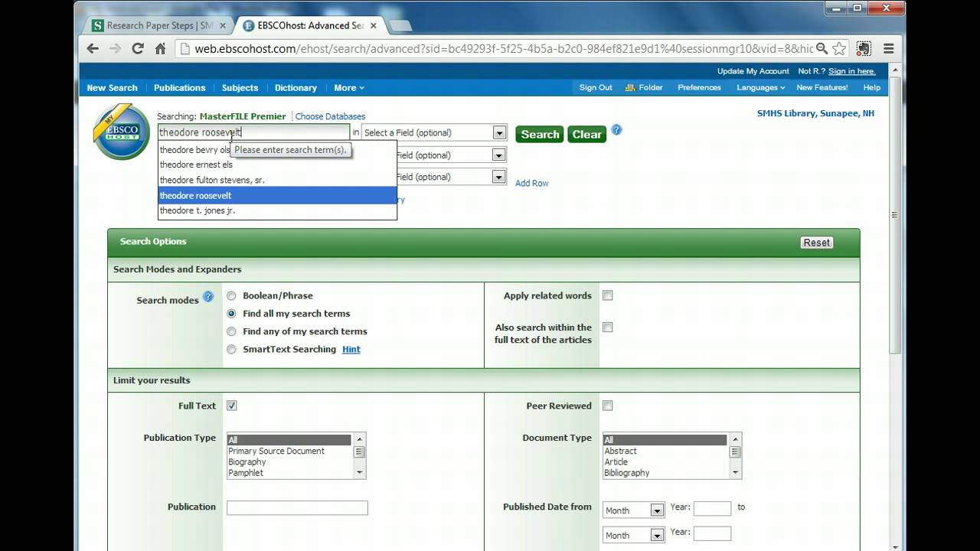This screenshot has width=980, height=551.
Task: Open the Languages dropdown
Action: [x=761, y=87]
